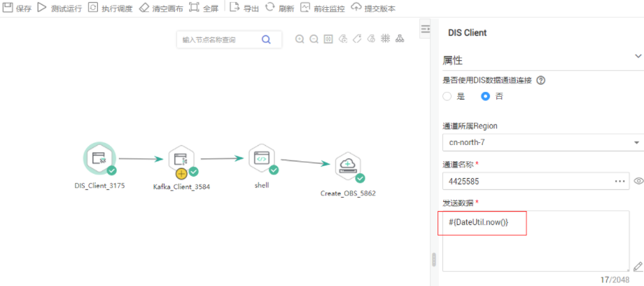The image size is (644, 286).
Task: Click the DIS Client panel title
Action: pyautogui.click(x=468, y=33)
